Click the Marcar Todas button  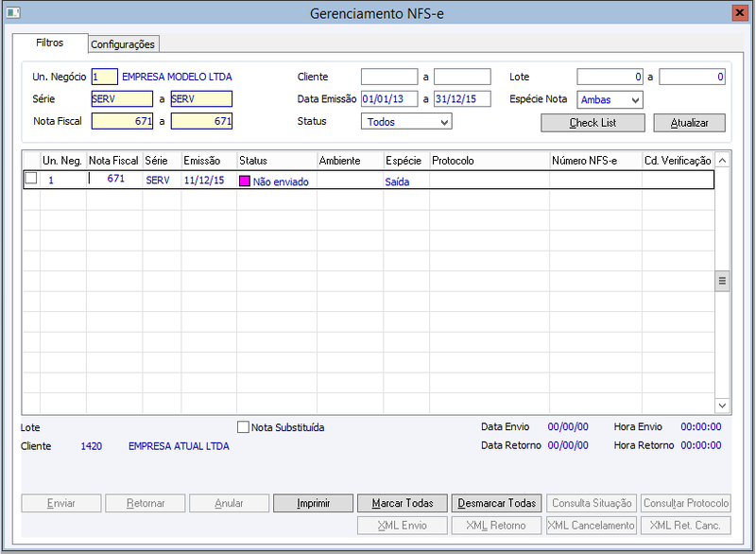(403, 503)
